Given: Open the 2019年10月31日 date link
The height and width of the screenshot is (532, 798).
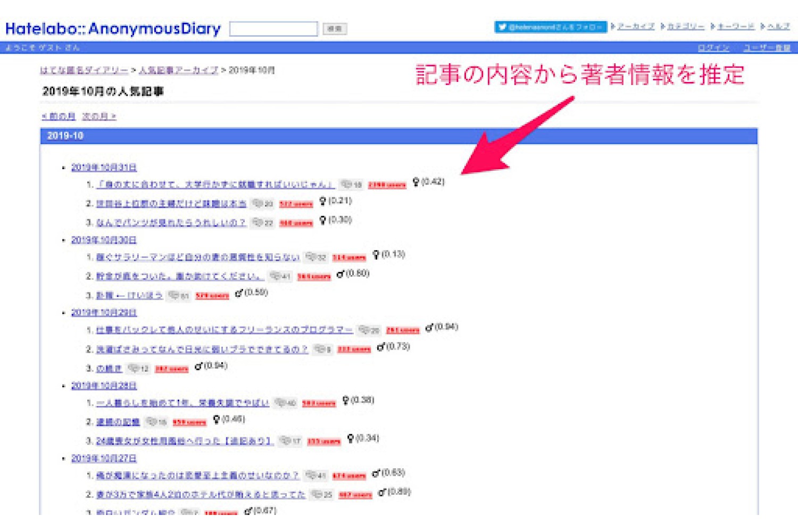Looking at the screenshot, I should click(x=104, y=168).
